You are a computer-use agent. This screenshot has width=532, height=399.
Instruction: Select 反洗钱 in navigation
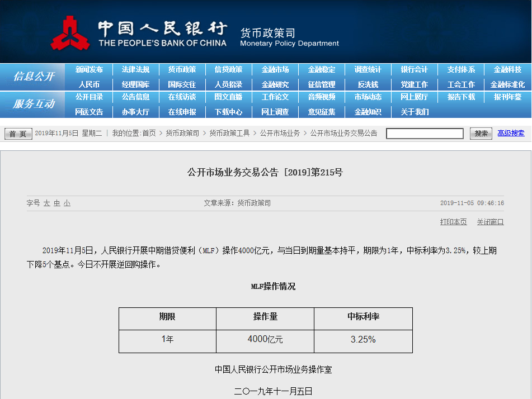click(x=368, y=84)
